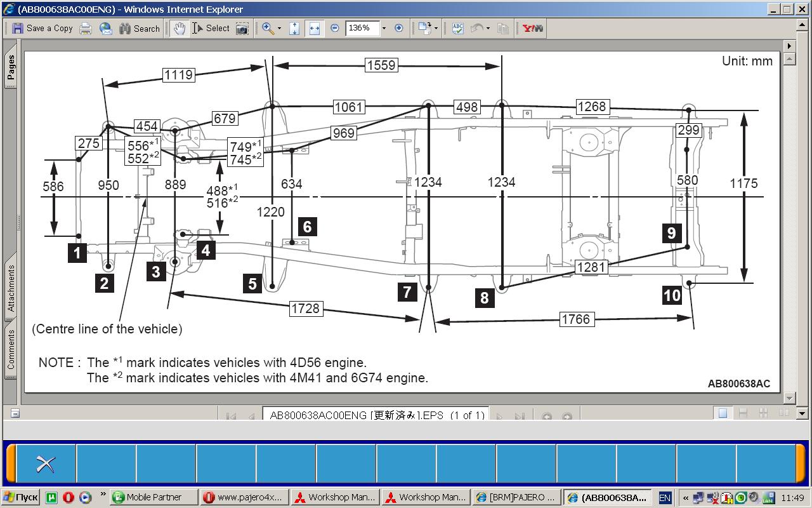812x508 pixels.
Task: Click the zoom percentage field showing 136%
Action: (362, 28)
